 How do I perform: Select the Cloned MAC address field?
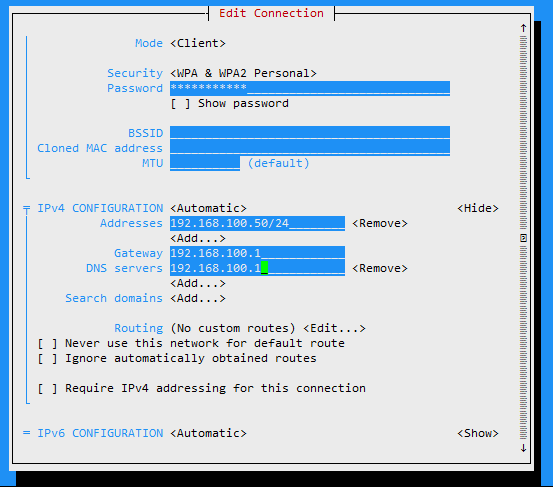pyautogui.click(x=310, y=148)
